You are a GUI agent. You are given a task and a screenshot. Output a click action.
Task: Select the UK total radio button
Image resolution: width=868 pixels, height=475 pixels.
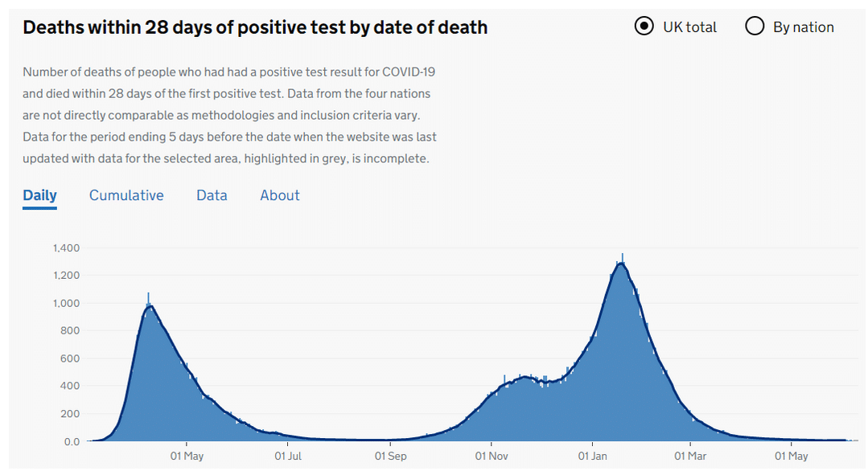coord(644,27)
